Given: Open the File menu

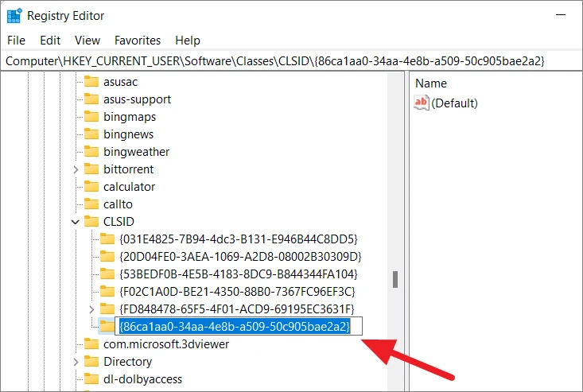Looking at the screenshot, I should 17,40.
